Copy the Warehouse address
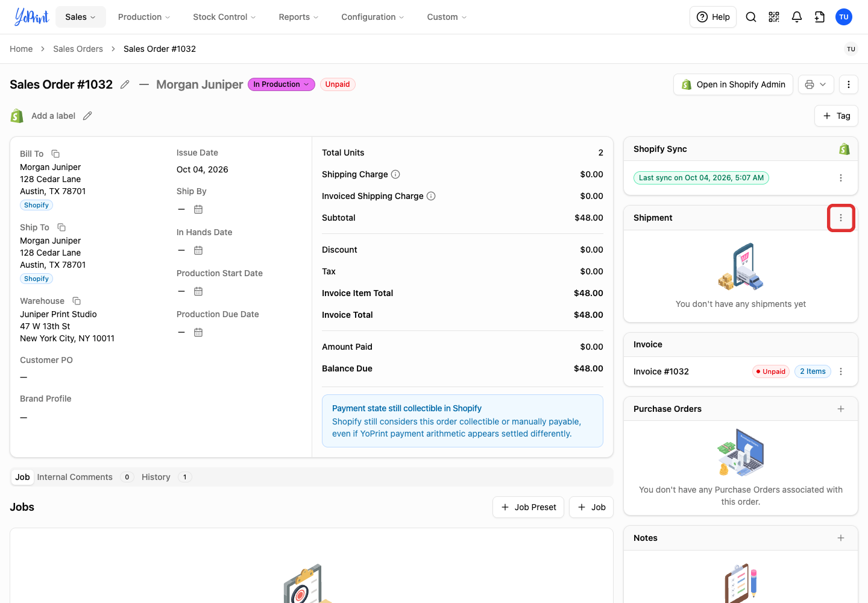This screenshot has width=868, height=603. coord(77,301)
